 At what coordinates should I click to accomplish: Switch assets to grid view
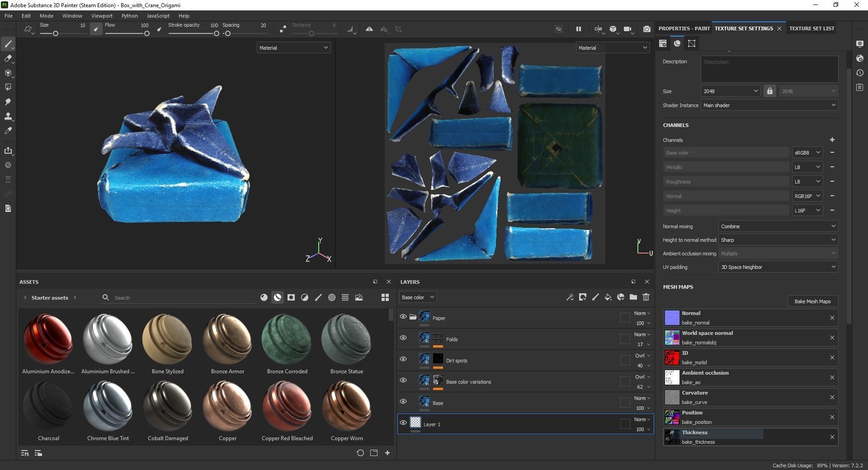385,297
